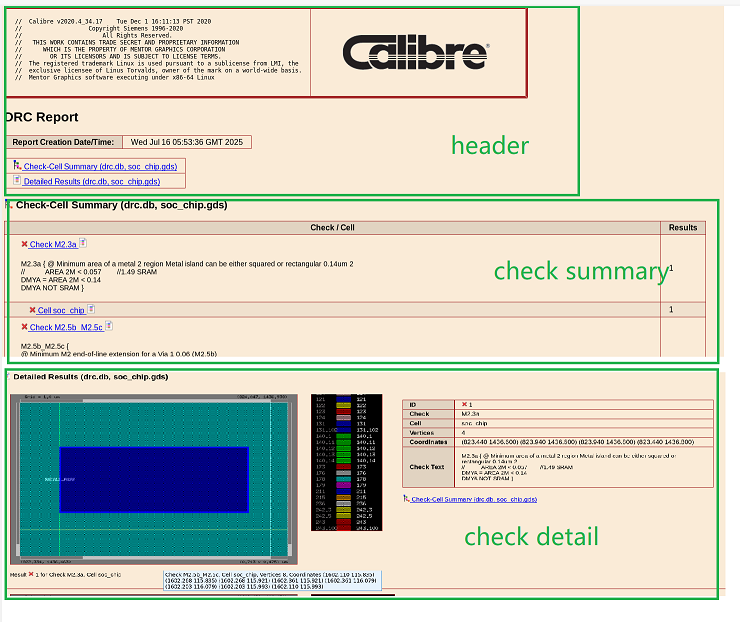Open the Check-Cell Summary link in header
The width and height of the screenshot is (740, 622).
point(100,167)
